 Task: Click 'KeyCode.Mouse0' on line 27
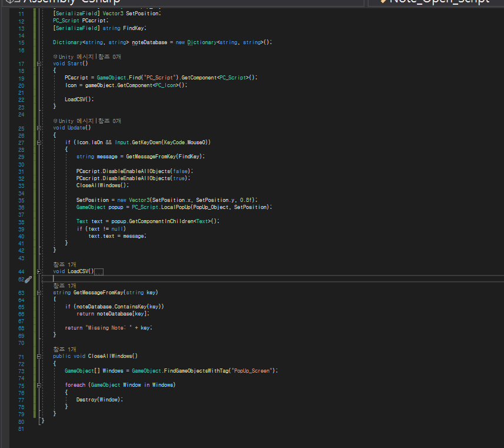186,142
